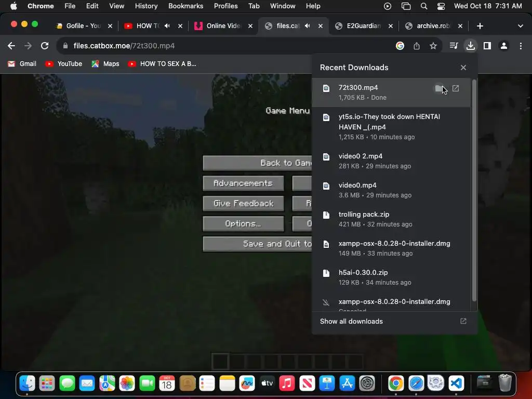532x399 pixels.
Task: Mute audio on the files.catbox tab
Action: click(307, 26)
